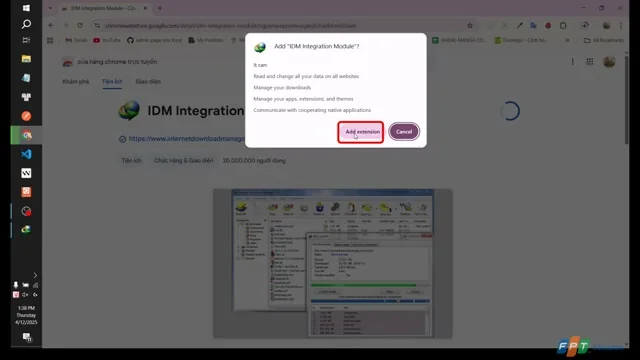The image size is (640, 360).
Task: Open Task View on the taskbar
Action: pos(26,40)
